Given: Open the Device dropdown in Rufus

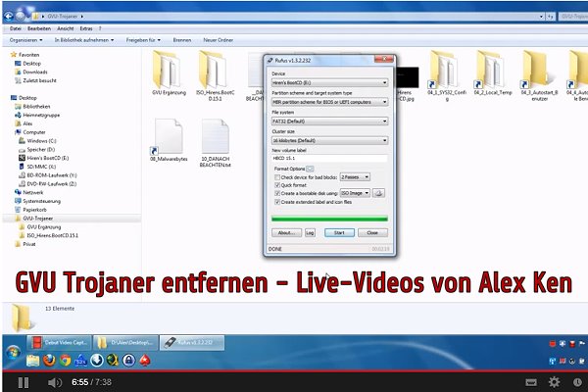Looking at the screenshot, I should pos(329,82).
